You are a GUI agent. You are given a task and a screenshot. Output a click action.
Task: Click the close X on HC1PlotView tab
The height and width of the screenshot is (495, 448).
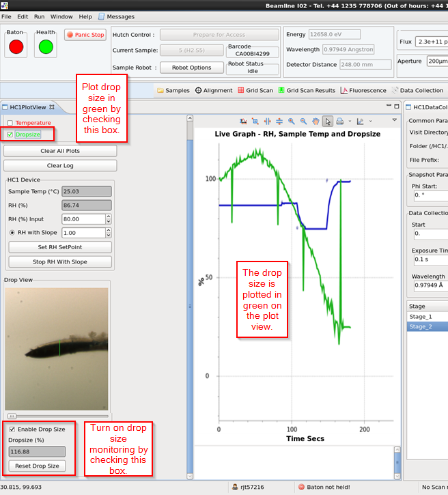tap(52, 107)
